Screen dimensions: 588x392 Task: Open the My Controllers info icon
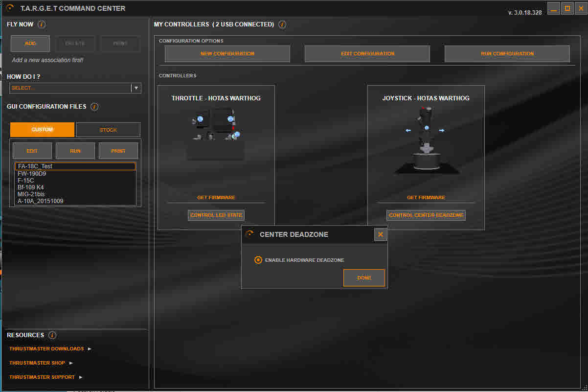pos(282,24)
